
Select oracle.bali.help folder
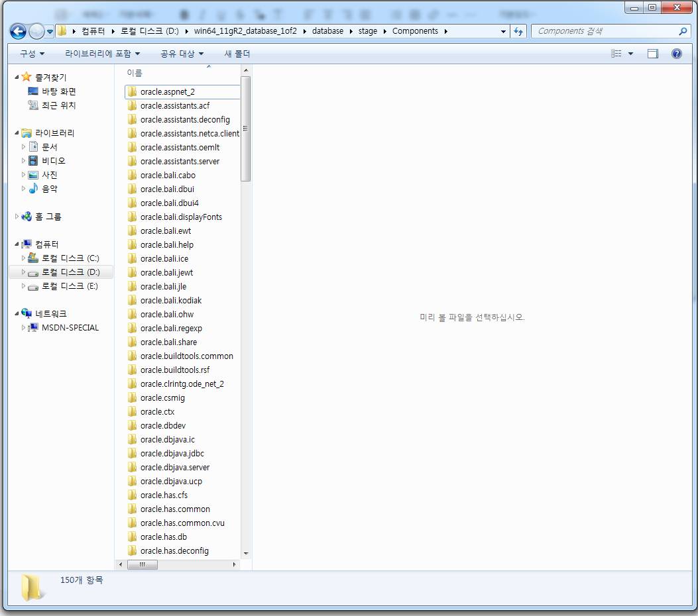point(167,244)
